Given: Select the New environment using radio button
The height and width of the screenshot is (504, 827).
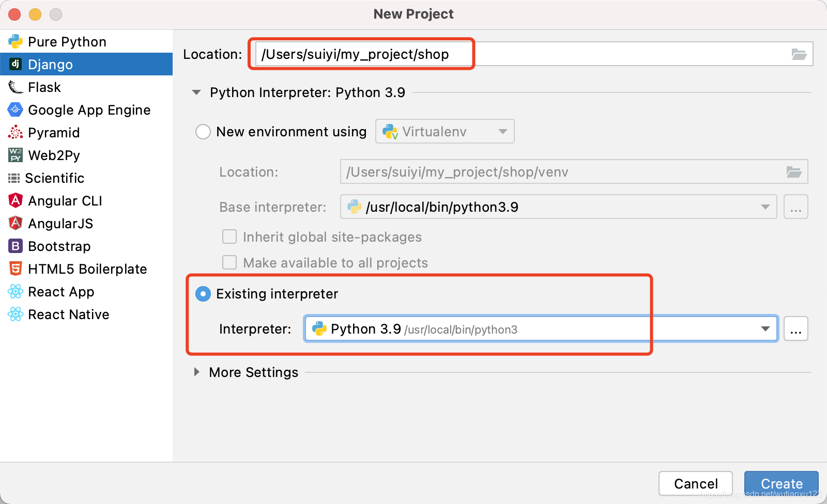Looking at the screenshot, I should coord(203,132).
